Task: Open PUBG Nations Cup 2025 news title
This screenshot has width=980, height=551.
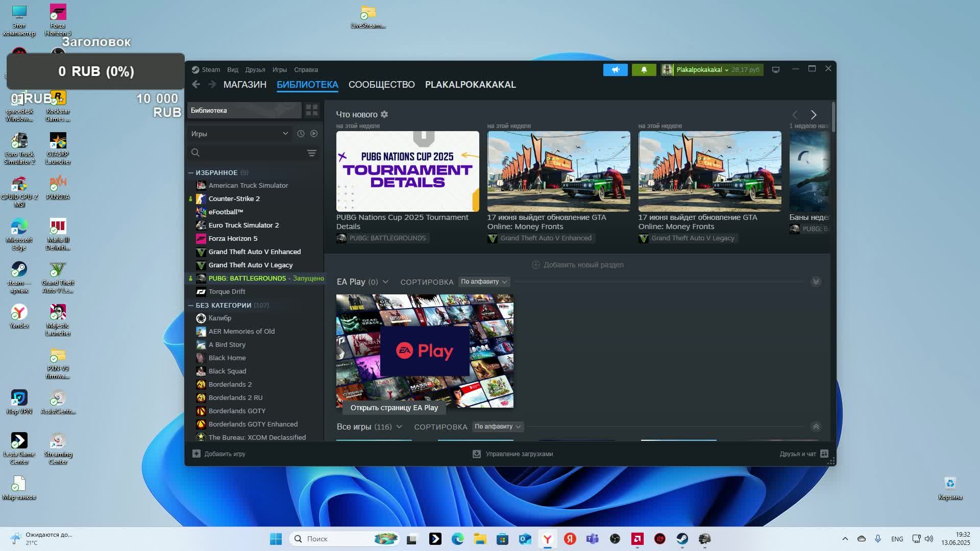Action: [402, 222]
